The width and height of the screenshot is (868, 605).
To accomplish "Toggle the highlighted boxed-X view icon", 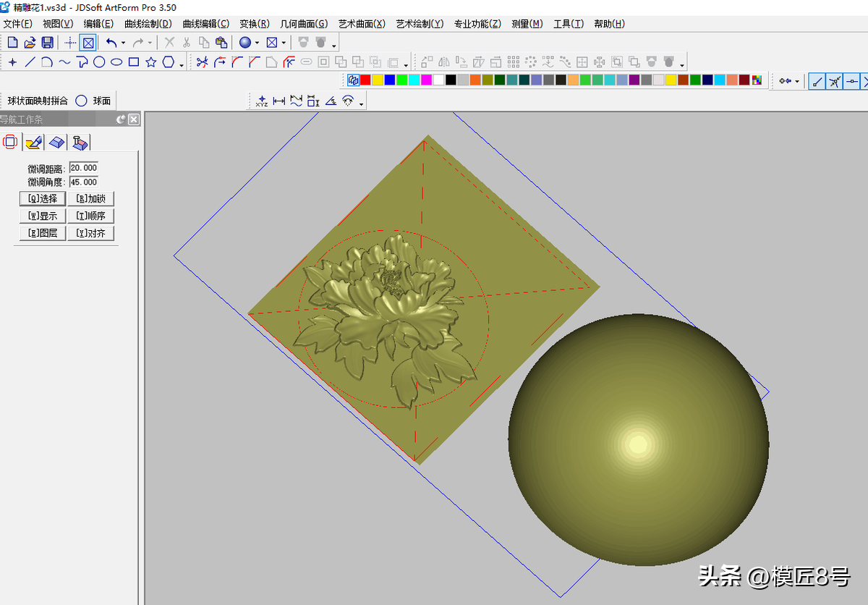I will pos(88,43).
